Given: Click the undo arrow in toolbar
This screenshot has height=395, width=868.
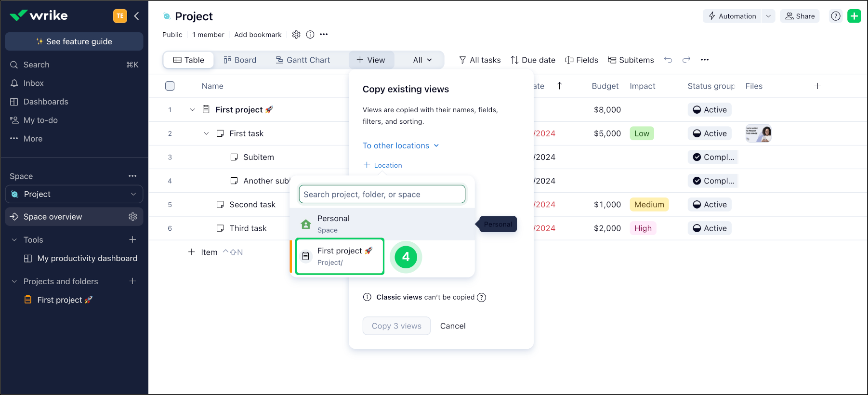Looking at the screenshot, I should tap(668, 60).
